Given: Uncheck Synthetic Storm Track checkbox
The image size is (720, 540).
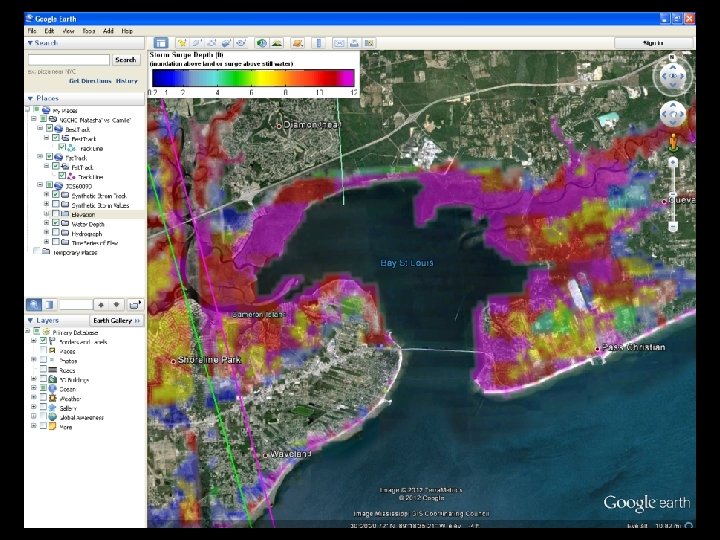Looking at the screenshot, I should 56,195.
